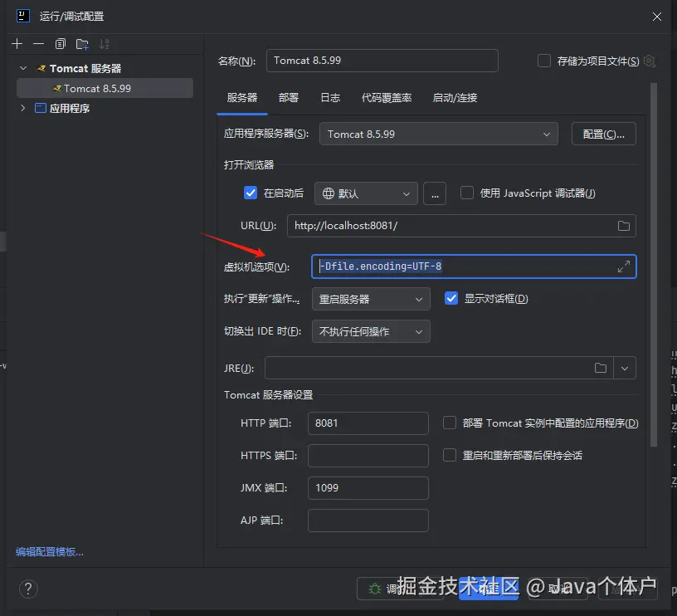Viewport: 677px width, 616px height.
Task: Click the IntelliJ icon in the title bar
Action: (23, 16)
